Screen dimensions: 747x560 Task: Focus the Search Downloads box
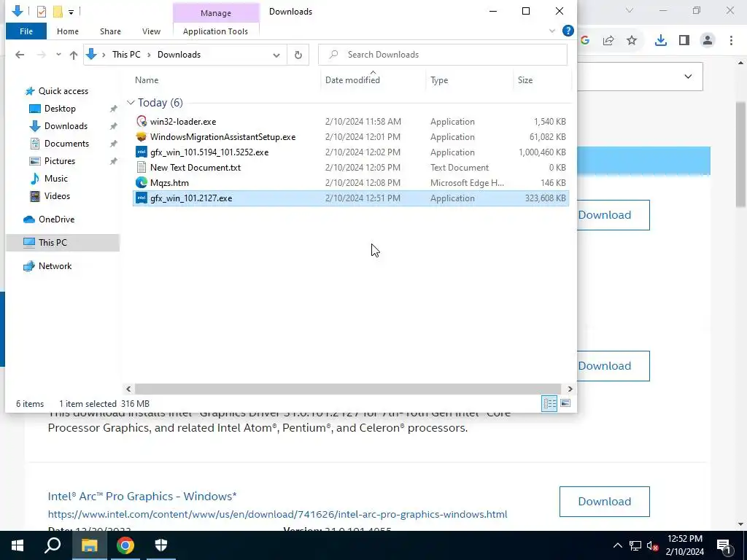point(443,55)
